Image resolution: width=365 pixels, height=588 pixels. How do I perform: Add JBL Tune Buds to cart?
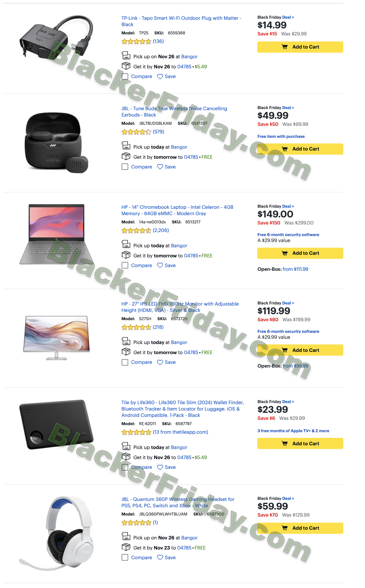(x=300, y=149)
